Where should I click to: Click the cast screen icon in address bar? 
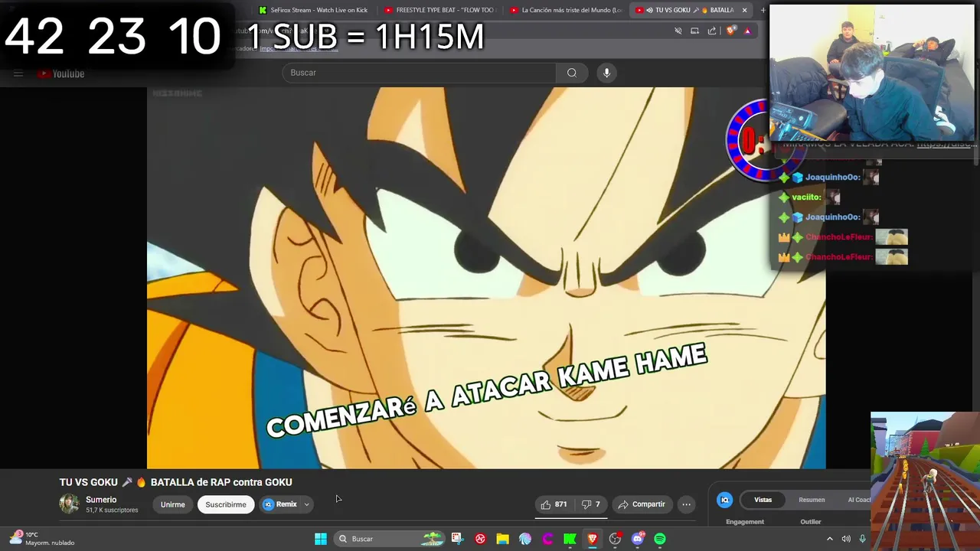click(x=694, y=31)
